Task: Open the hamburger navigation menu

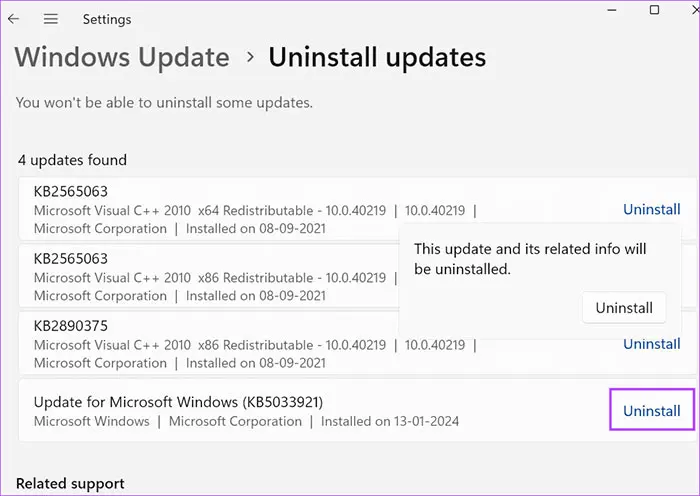Action: click(x=51, y=19)
